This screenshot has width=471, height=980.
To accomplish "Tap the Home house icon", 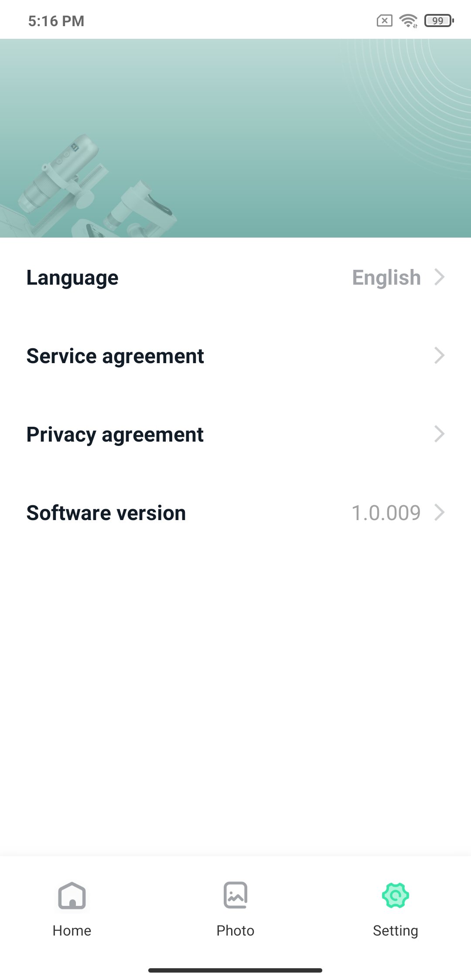I will click(x=72, y=895).
